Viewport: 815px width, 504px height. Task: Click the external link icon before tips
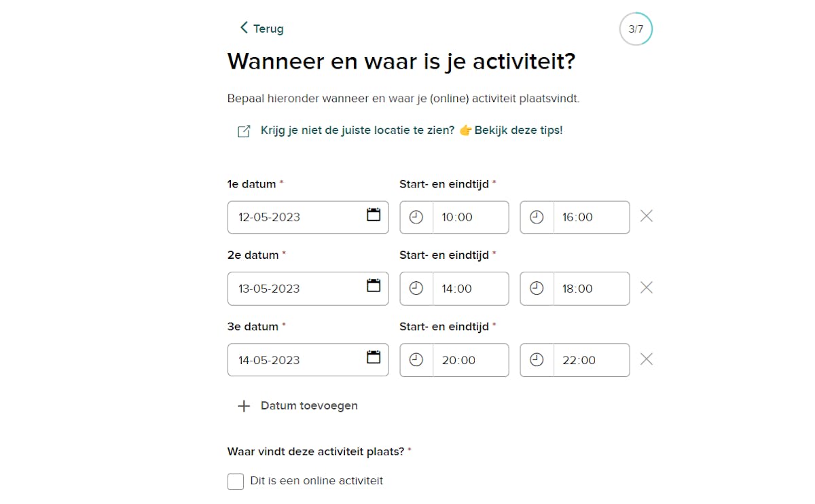click(x=244, y=131)
